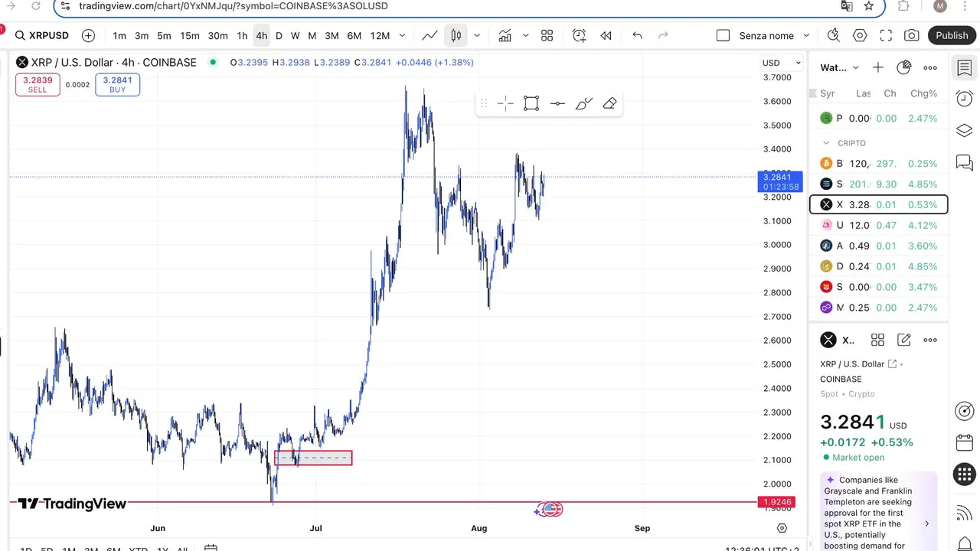
Task: Select the Bitcoin row with 0.25% change
Action: 879,164
